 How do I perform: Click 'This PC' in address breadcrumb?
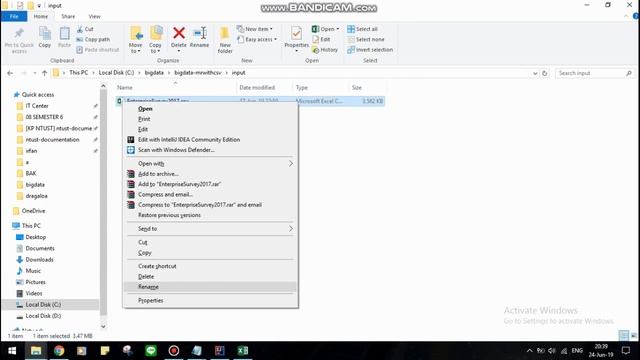click(x=78, y=73)
